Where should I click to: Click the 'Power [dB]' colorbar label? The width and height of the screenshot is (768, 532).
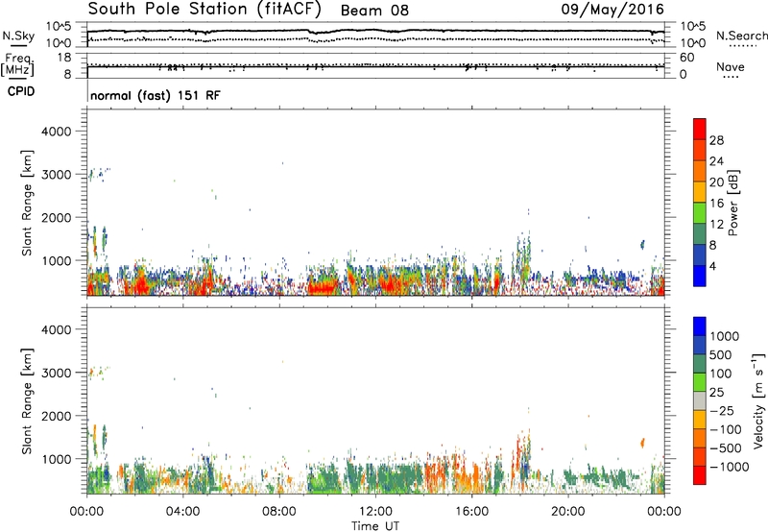732,204
